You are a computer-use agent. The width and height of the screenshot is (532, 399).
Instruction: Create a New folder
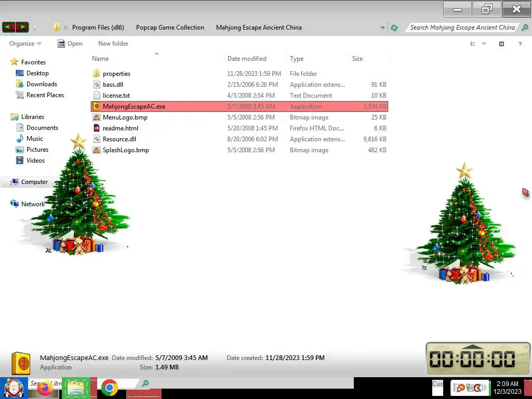tap(113, 44)
